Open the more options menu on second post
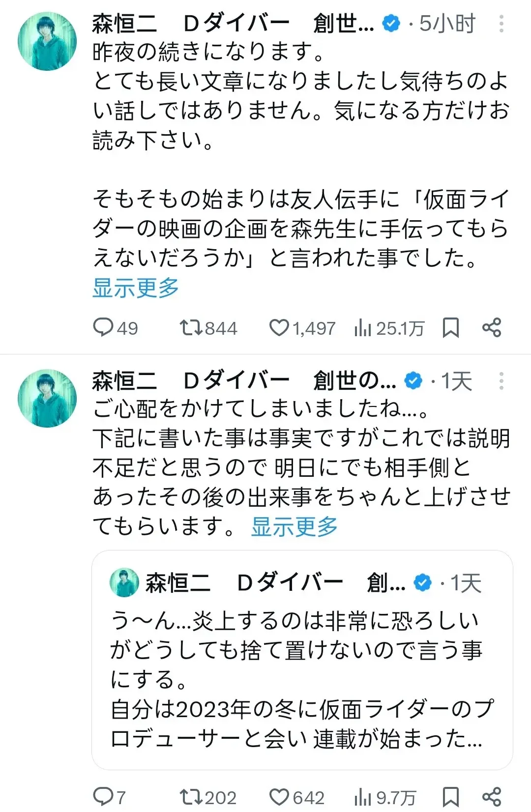 coord(501,381)
